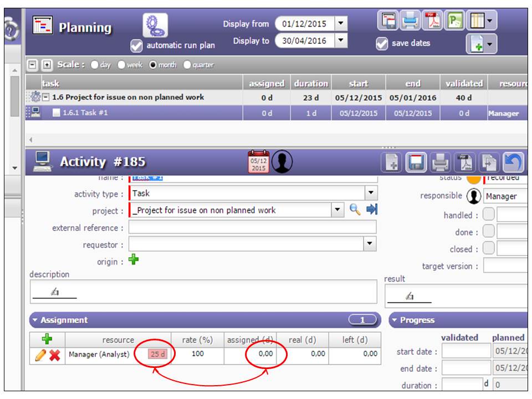
Task: Go to project with blue arrow icon
Action: (x=372, y=209)
